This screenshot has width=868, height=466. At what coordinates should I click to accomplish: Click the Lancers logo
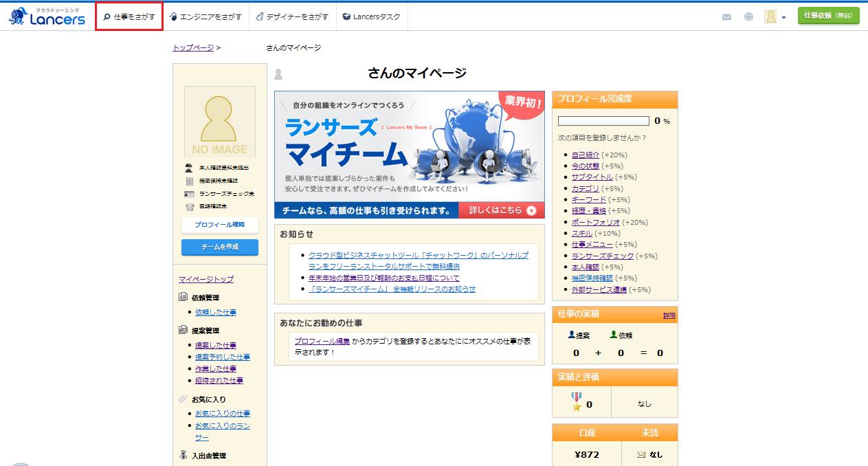47,16
